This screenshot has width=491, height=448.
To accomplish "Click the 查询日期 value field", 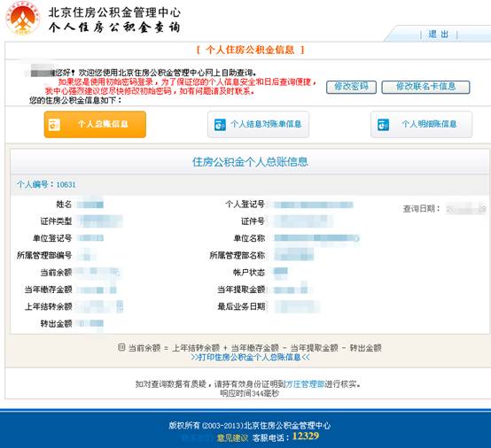I will [x=466, y=209].
